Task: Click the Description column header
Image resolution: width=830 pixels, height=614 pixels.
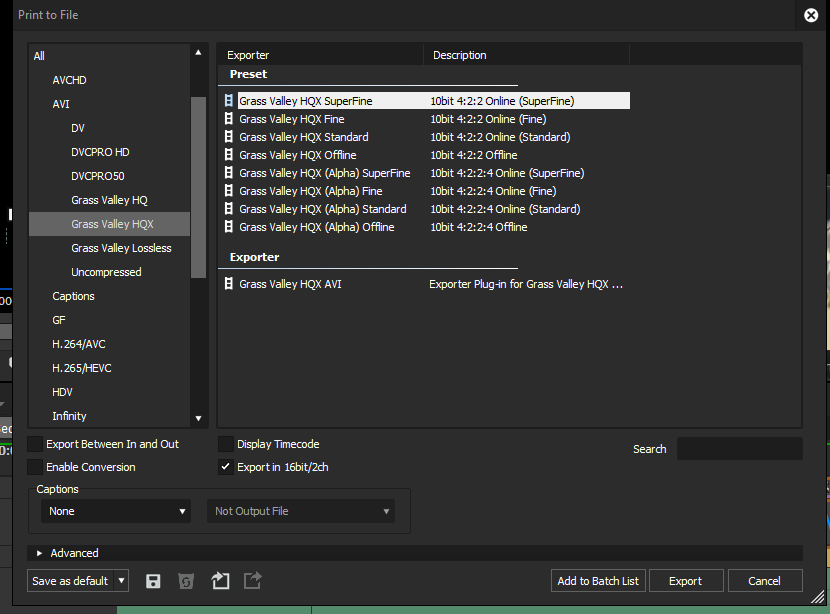Action: pos(526,55)
